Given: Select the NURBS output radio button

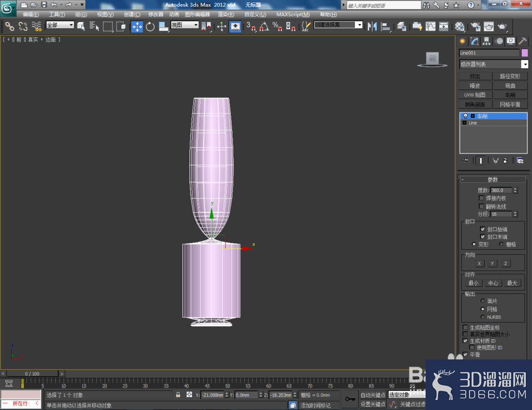Looking at the screenshot, I should pos(483,317).
